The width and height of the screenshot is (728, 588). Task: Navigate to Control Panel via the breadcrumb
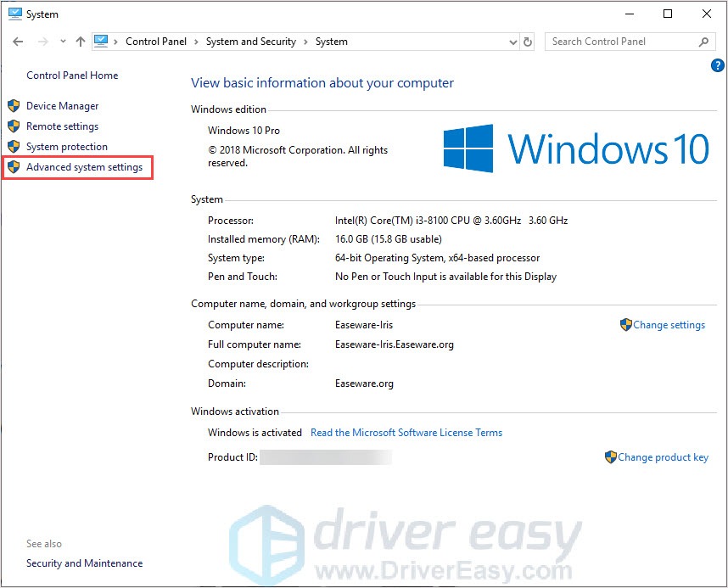click(x=155, y=41)
